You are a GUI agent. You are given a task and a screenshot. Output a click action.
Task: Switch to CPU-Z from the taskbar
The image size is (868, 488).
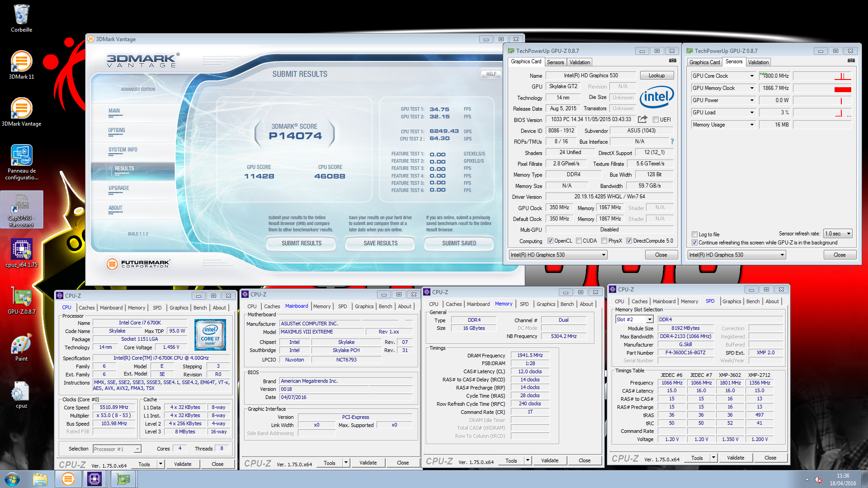(x=94, y=479)
